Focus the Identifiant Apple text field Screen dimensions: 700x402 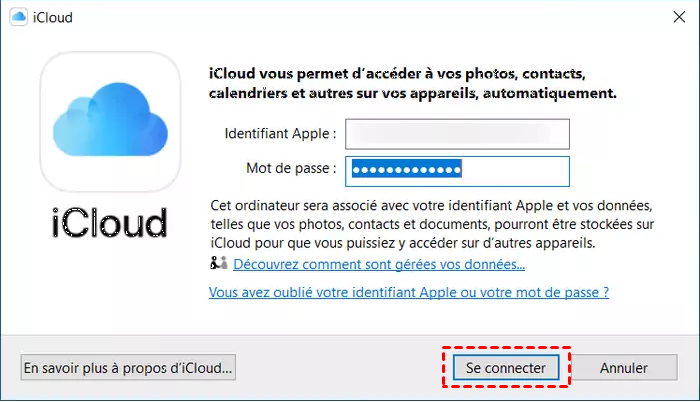tap(457, 134)
